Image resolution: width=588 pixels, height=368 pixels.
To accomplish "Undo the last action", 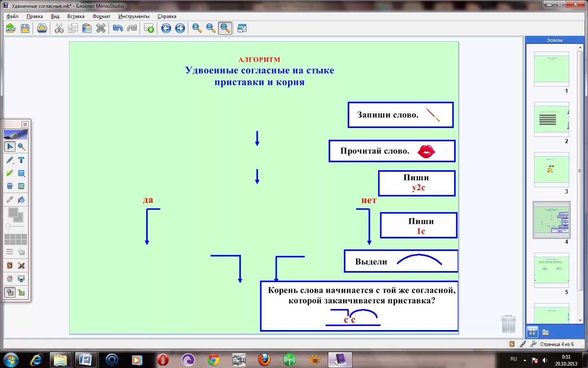I will tap(118, 28).
